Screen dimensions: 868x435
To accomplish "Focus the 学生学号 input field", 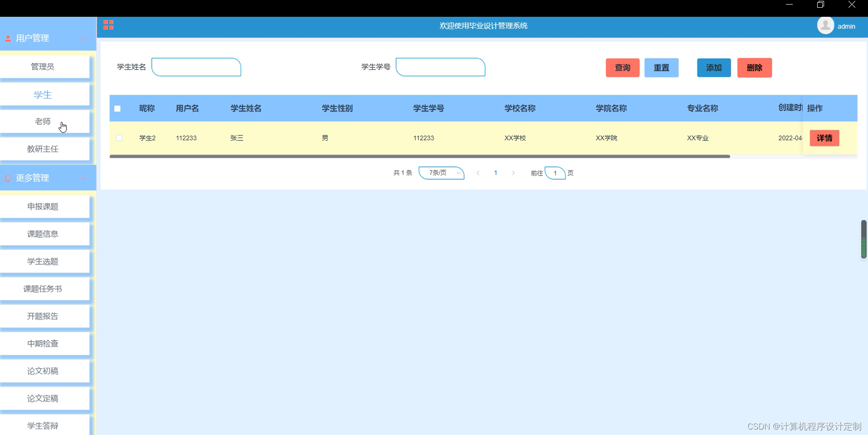I will 441,67.
